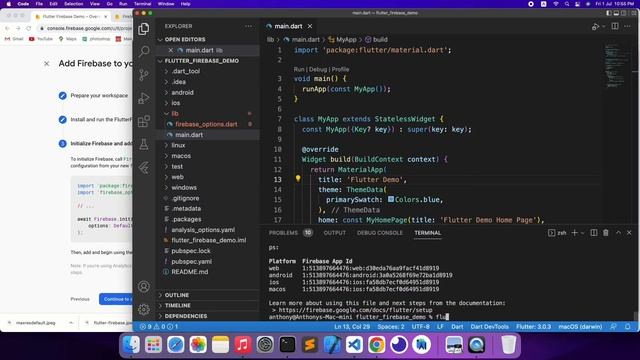The width and height of the screenshot is (640, 360).
Task: Click Flutter: 3.0.3 version in status bar
Action: (x=533, y=327)
